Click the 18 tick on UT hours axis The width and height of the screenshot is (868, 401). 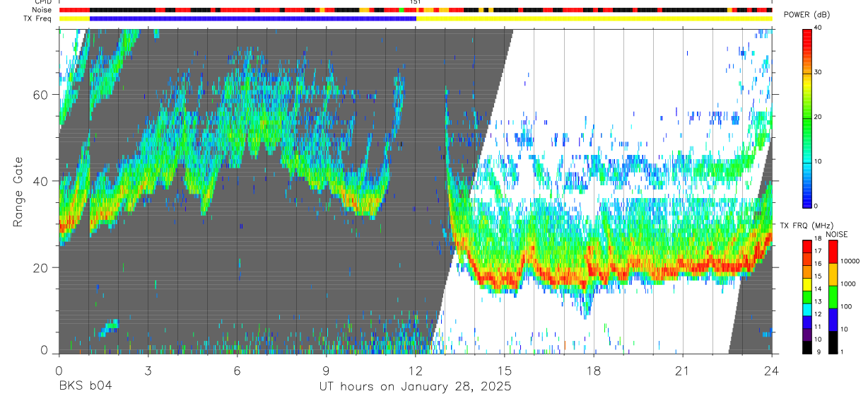pyautogui.click(x=593, y=371)
